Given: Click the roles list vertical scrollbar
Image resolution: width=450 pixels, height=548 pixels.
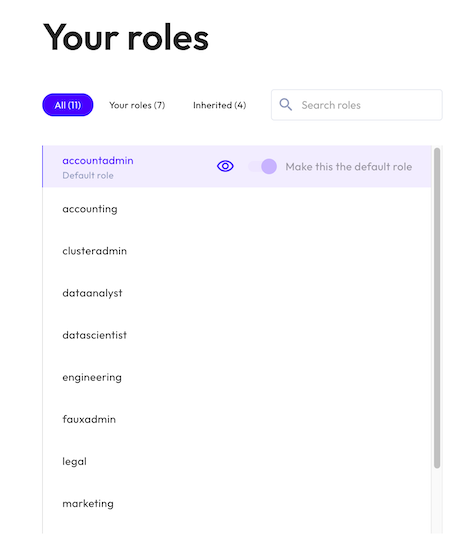Looking at the screenshot, I should (x=437, y=308).
